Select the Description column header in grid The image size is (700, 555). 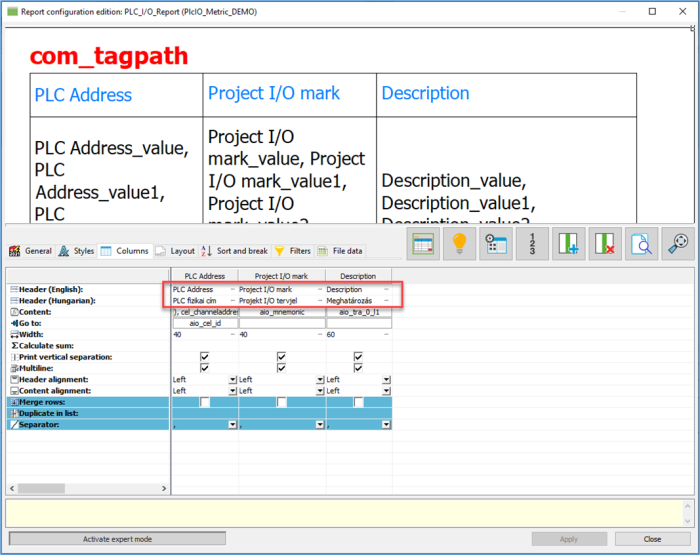(x=358, y=276)
